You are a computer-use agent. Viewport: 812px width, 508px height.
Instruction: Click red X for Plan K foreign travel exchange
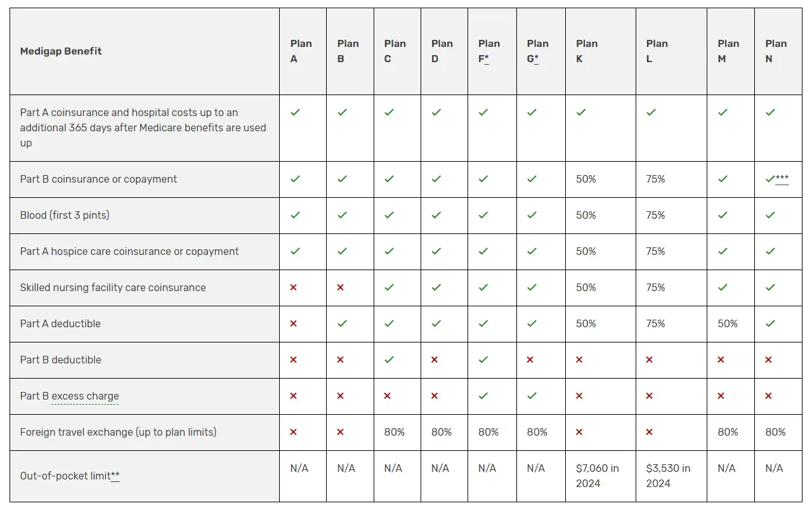coord(579,432)
